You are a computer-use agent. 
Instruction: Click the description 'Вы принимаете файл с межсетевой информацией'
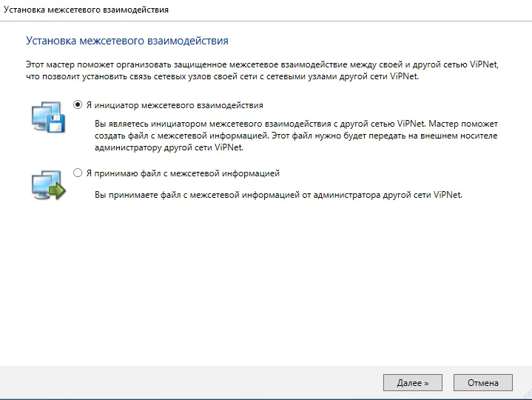[x=278, y=195]
